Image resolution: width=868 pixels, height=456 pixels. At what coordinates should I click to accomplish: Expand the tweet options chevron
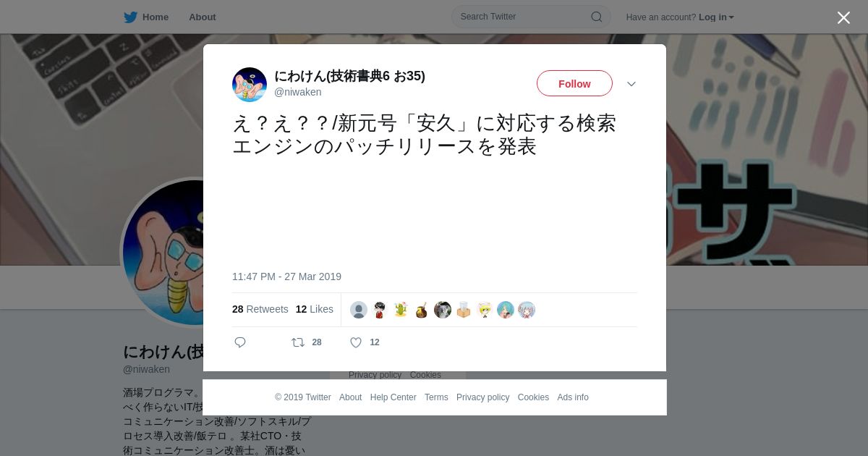click(631, 84)
